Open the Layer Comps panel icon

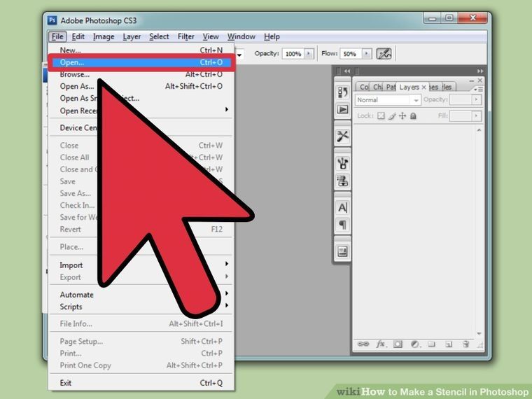coord(342,251)
